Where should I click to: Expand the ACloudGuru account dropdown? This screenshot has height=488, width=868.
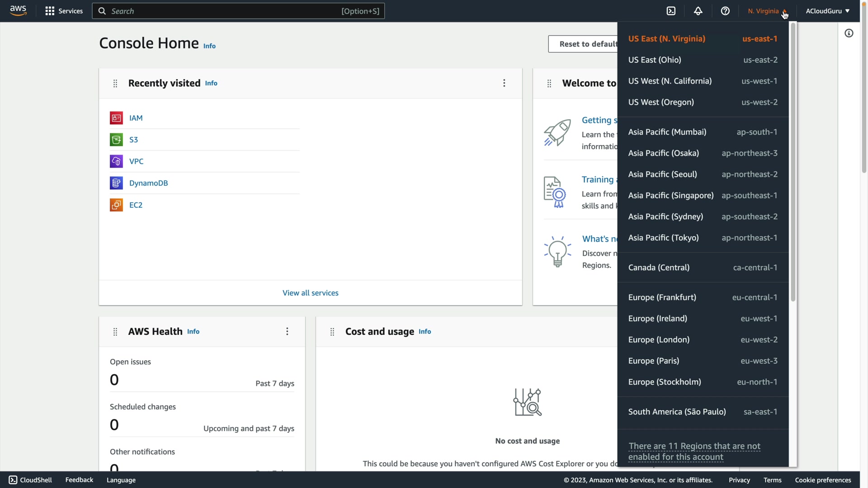(827, 11)
